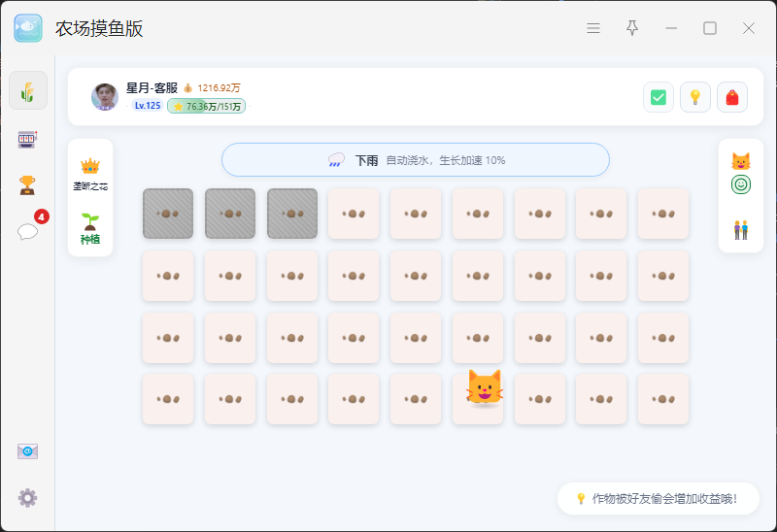Click the user avatar of 星月-客服
The width and height of the screenshot is (777, 532).
[x=105, y=96]
